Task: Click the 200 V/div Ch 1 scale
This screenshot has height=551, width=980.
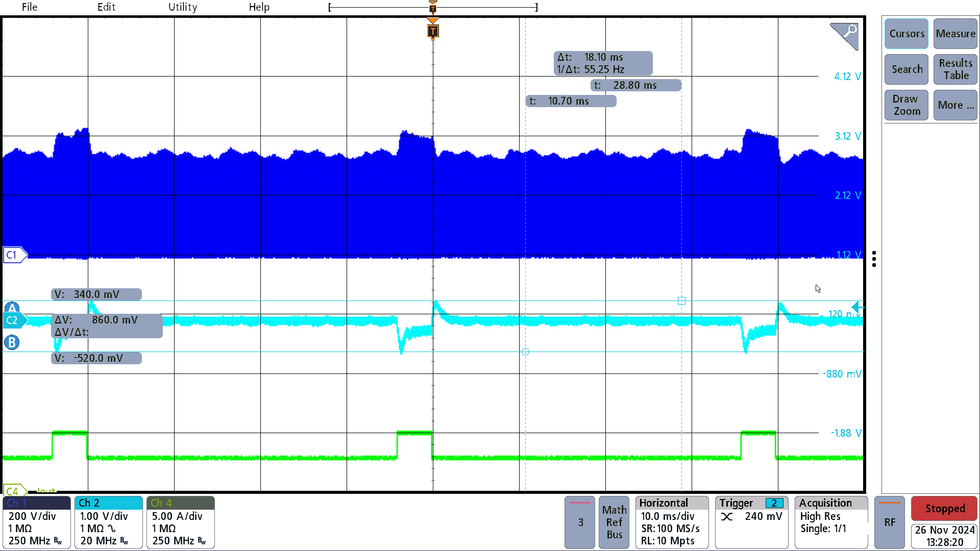Action: pyautogui.click(x=32, y=516)
